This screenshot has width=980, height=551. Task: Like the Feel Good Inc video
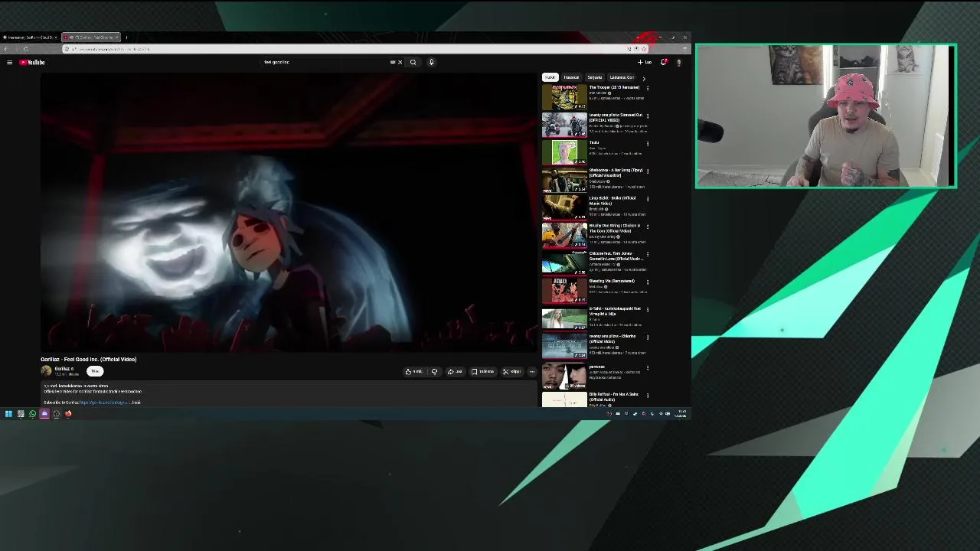click(413, 372)
